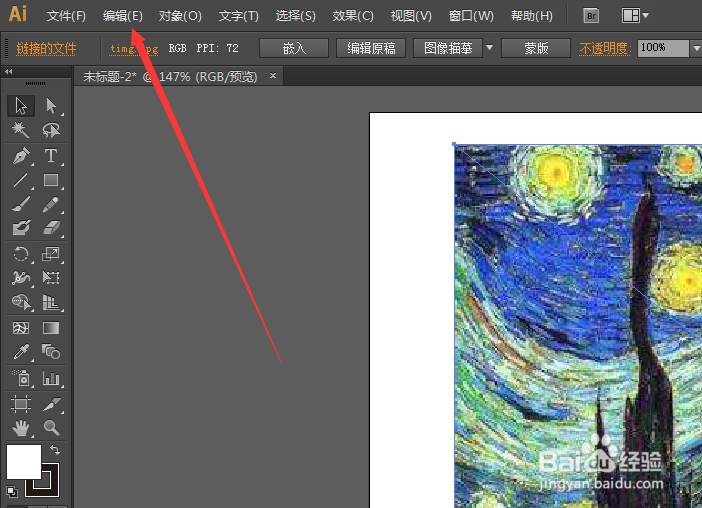This screenshot has width=702, height=508.
Task: Select the Blend tool
Action: click(51, 352)
